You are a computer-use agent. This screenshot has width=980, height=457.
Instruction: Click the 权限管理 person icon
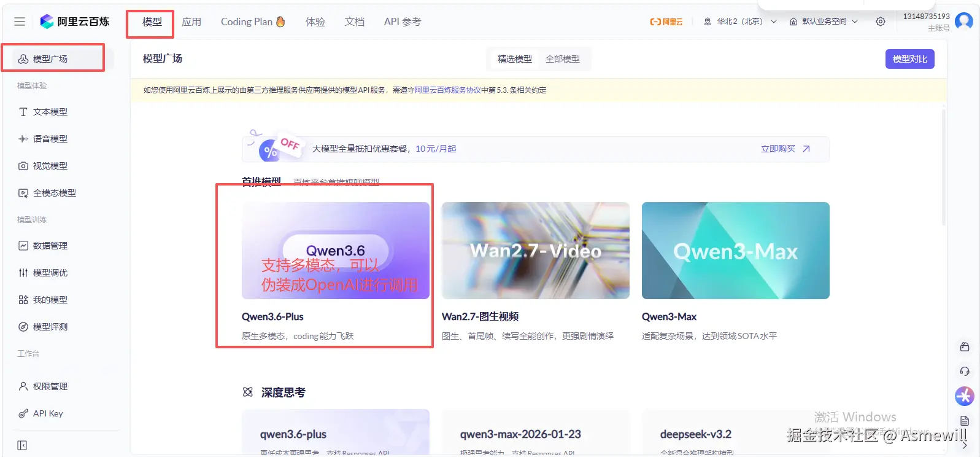click(x=23, y=386)
